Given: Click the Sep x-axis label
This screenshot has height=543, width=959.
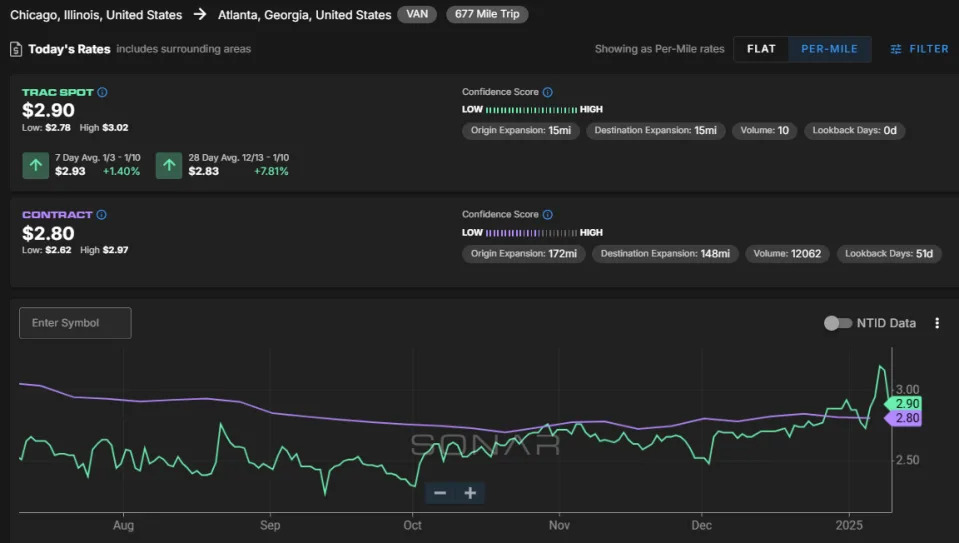Looking at the screenshot, I should click(x=270, y=525).
